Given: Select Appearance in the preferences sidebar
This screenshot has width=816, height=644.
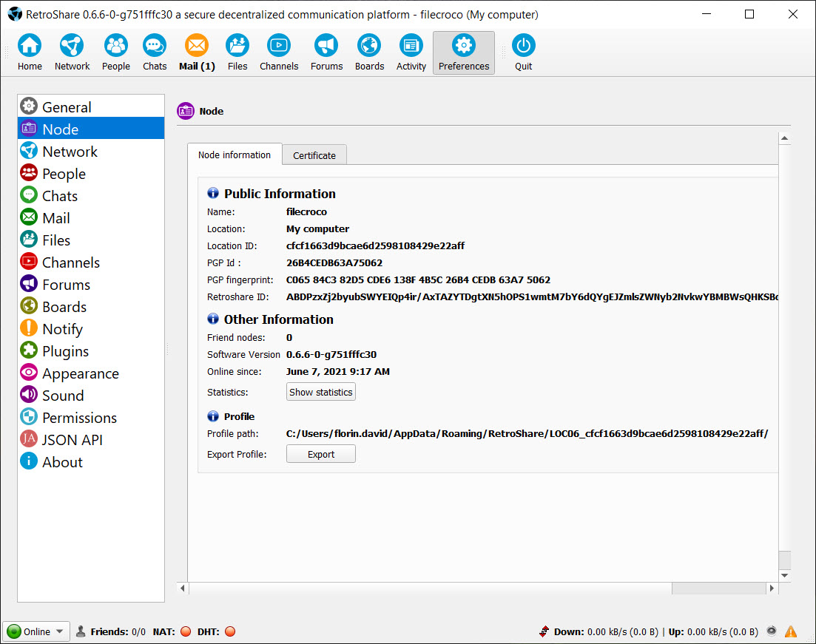Looking at the screenshot, I should (x=91, y=373).
